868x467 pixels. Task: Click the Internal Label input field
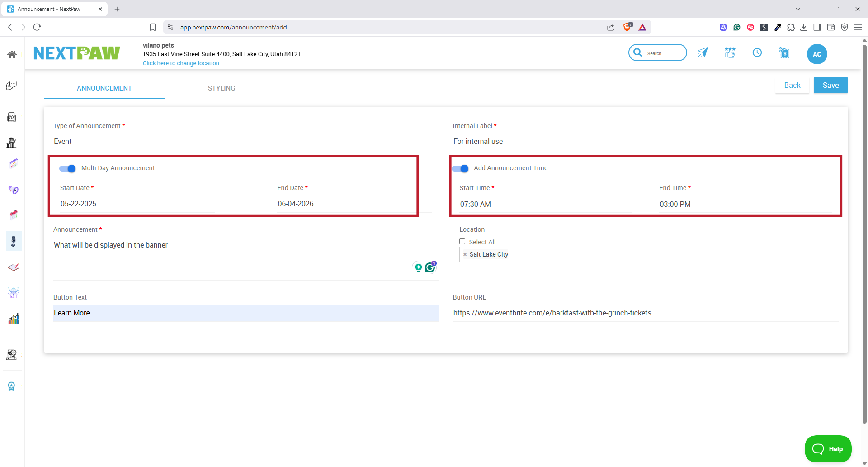646,142
